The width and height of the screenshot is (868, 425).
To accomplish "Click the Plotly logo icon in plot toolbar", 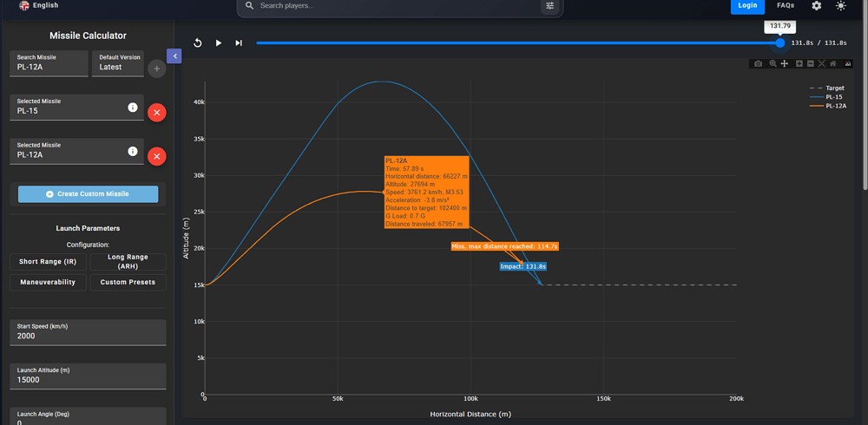I will tap(848, 63).
